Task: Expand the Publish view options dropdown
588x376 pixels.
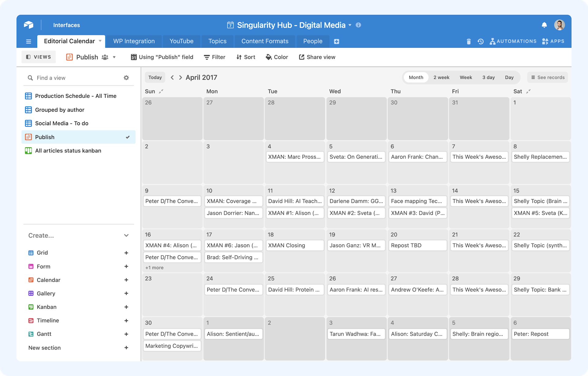Action: (x=114, y=57)
